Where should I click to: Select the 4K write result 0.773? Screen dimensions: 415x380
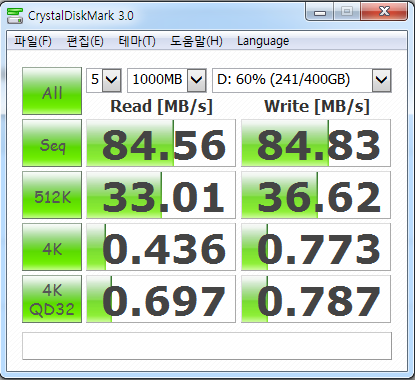tap(316, 247)
